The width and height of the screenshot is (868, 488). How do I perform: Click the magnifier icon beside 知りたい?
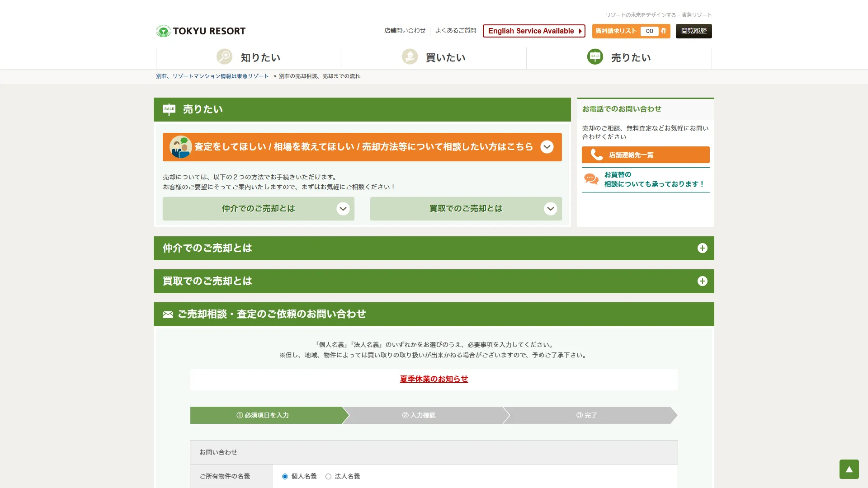224,57
